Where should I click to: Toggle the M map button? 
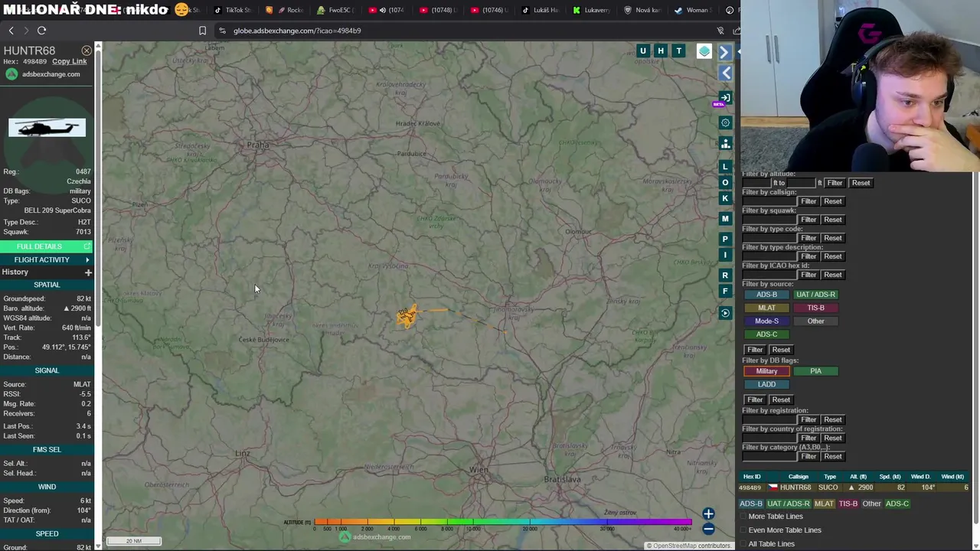click(x=725, y=219)
